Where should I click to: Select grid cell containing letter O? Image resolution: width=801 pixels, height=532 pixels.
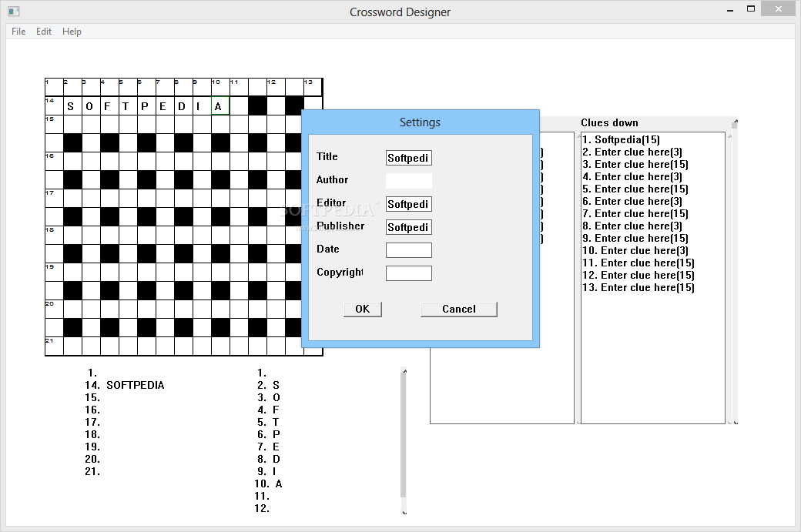[91, 105]
